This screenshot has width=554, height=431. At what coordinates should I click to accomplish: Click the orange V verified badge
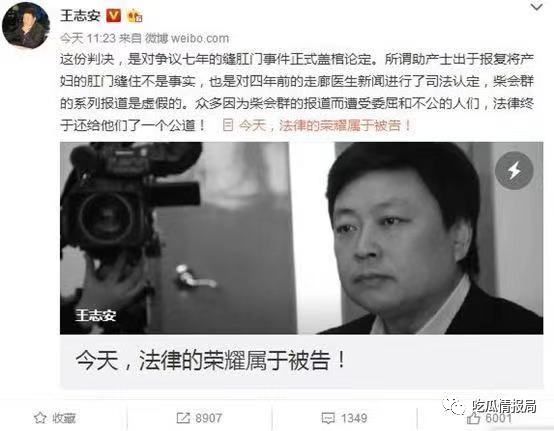(113, 16)
